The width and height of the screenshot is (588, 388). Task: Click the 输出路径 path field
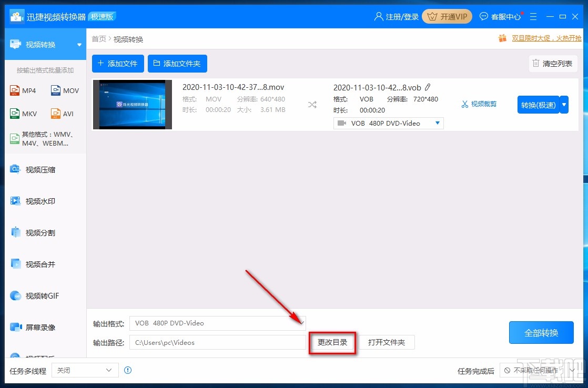pos(218,342)
